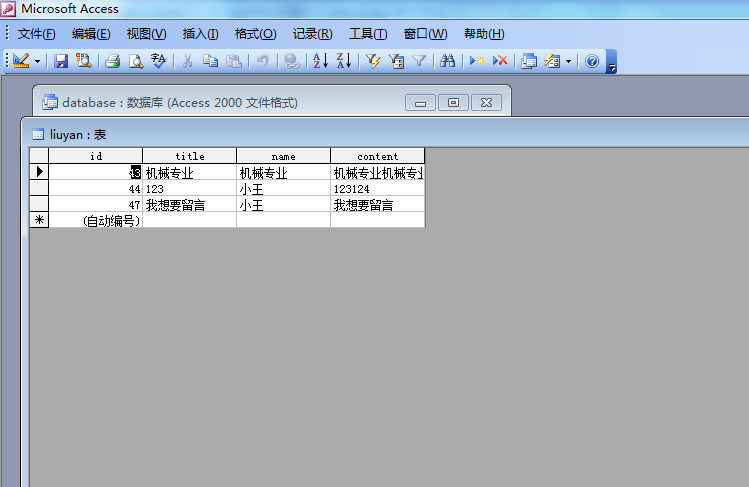
Task: Switch to design view with the View icon
Action: [21, 61]
